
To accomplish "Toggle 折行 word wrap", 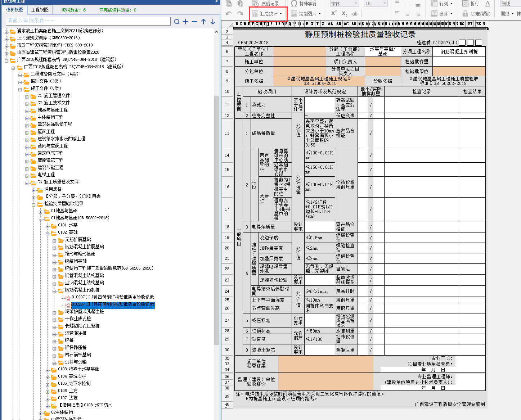I will point(471,4).
